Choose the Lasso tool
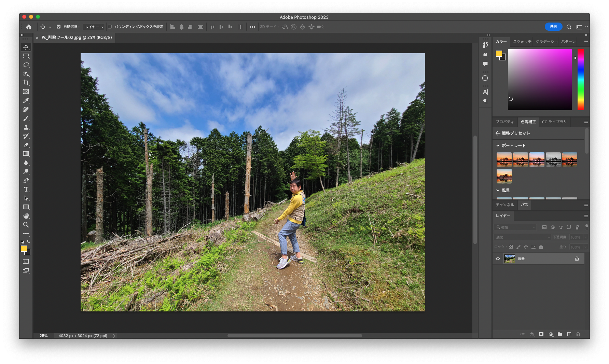Screen dimensions: 609x364 pos(26,65)
